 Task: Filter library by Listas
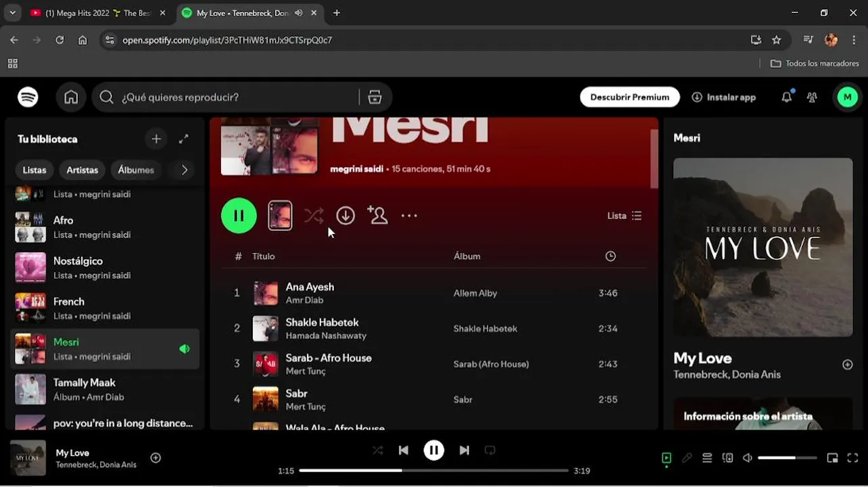coord(34,170)
